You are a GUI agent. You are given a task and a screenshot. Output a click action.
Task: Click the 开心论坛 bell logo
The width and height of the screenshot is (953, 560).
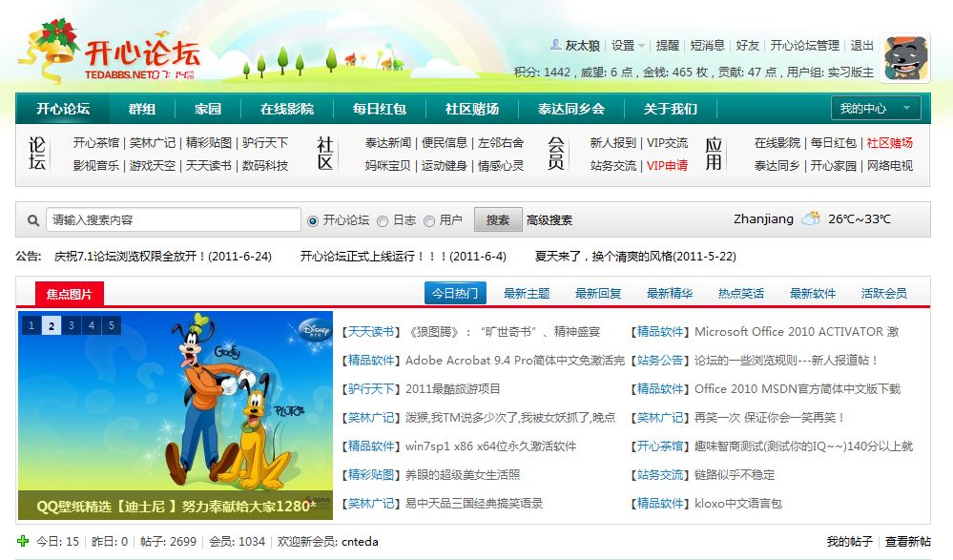point(110,52)
